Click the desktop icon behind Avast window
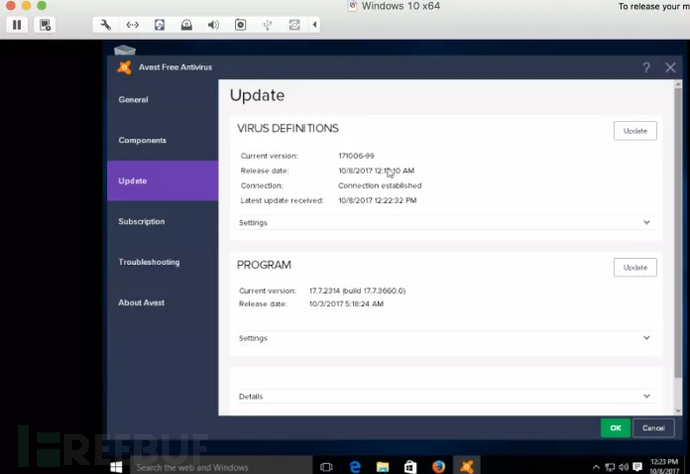Viewport: 690px width, 474px height. [125, 50]
